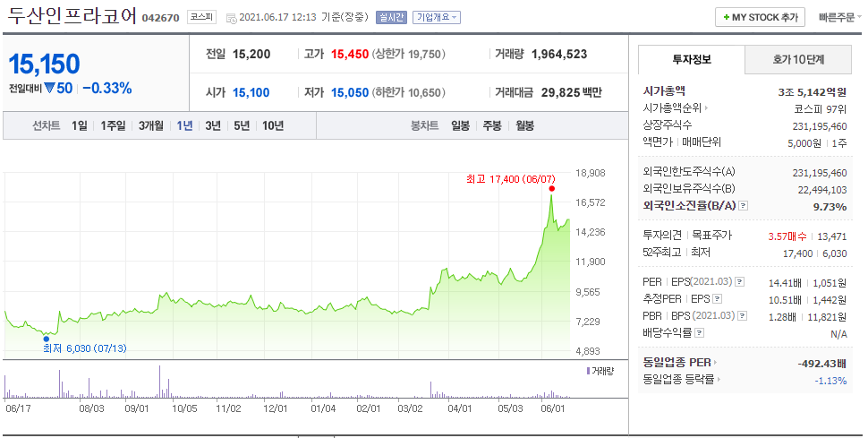This screenshot has height=438, width=868.
Task: Click 목표주가 link
Action: click(712, 236)
